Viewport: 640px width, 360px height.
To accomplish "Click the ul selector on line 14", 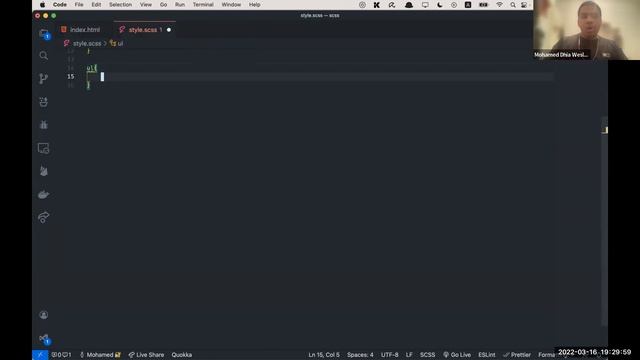I will click(x=89, y=68).
